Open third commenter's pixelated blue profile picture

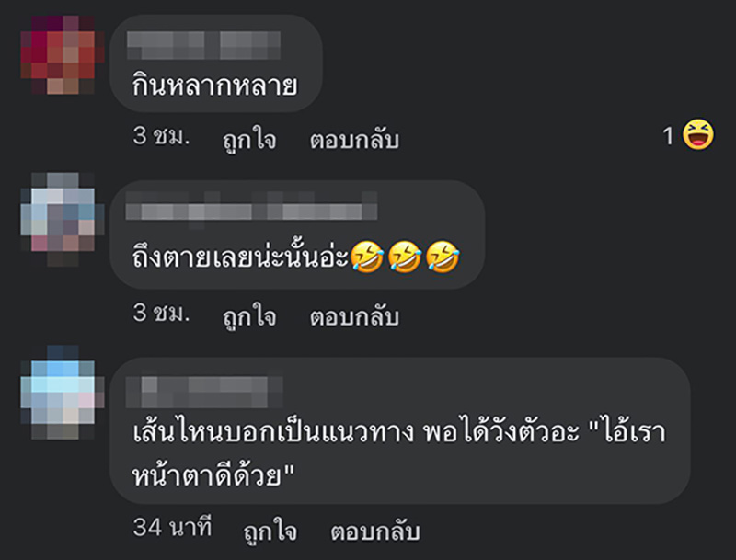(x=63, y=393)
